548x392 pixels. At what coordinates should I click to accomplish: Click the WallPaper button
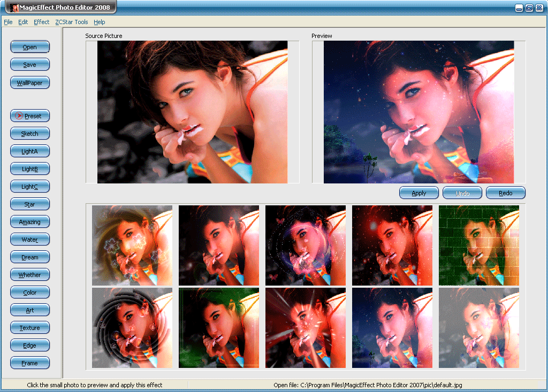pyautogui.click(x=30, y=83)
